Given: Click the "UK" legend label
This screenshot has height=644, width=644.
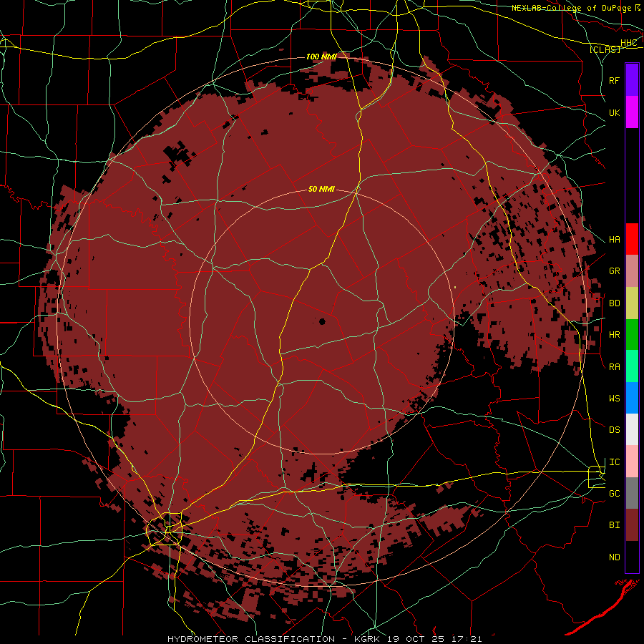Looking at the screenshot, I should [x=614, y=113].
